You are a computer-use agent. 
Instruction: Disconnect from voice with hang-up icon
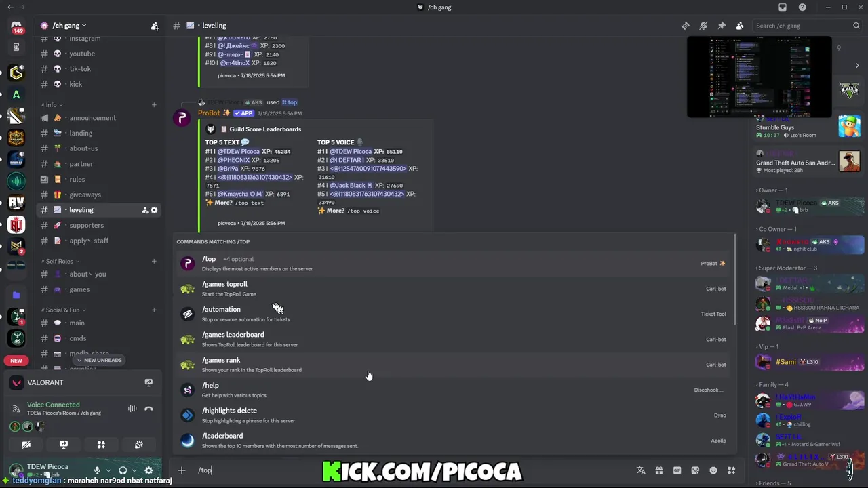(x=149, y=409)
